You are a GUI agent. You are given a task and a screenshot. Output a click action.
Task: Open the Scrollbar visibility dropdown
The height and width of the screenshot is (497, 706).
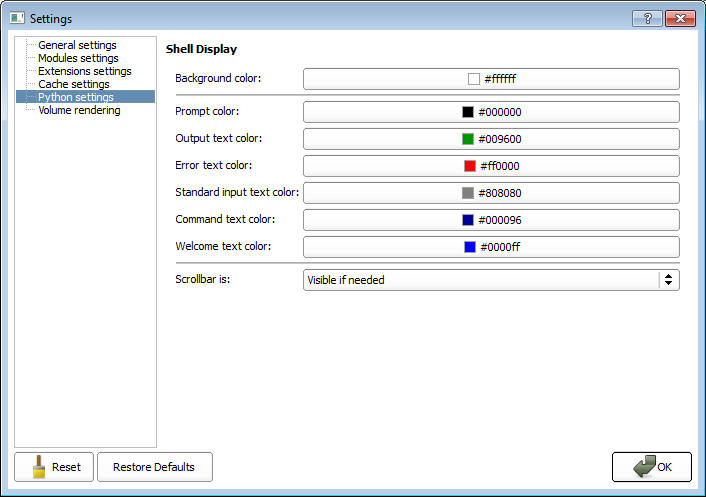click(x=480, y=280)
